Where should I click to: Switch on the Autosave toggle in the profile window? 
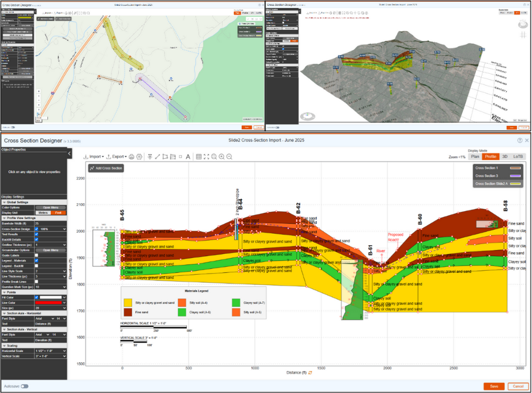tap(25, 386)
